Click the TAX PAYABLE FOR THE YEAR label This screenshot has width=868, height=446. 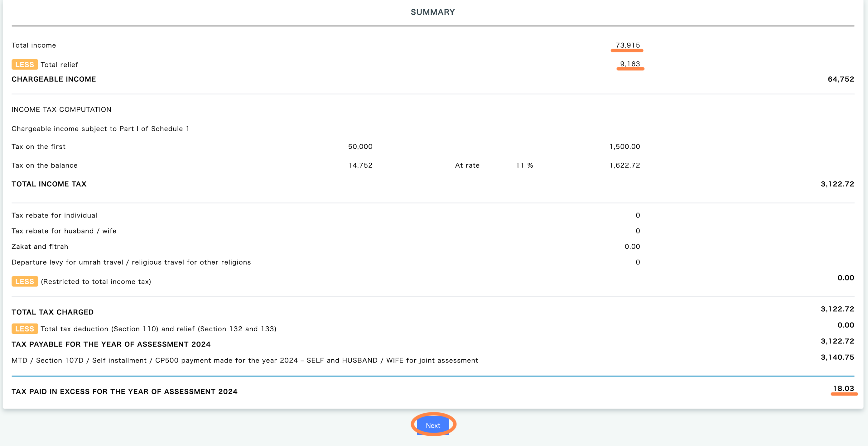(111, 344)
